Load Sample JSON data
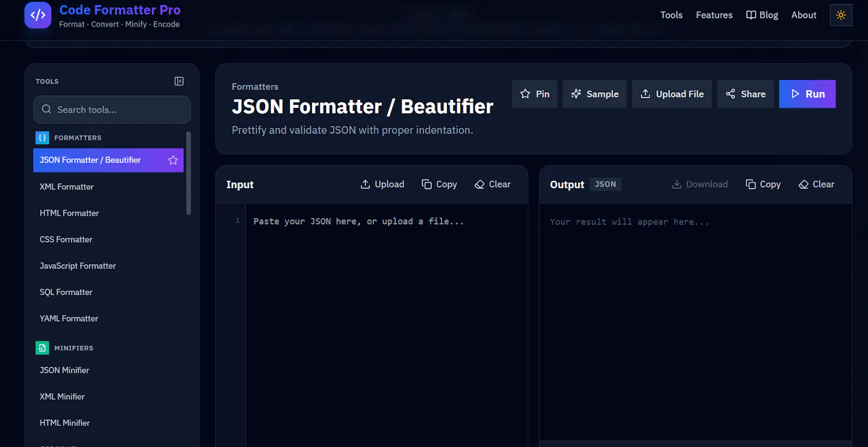868x447 pixels. (x=595, y=94)
